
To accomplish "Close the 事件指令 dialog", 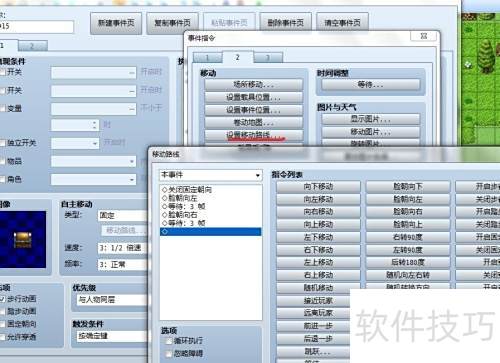I will [424, 36].
